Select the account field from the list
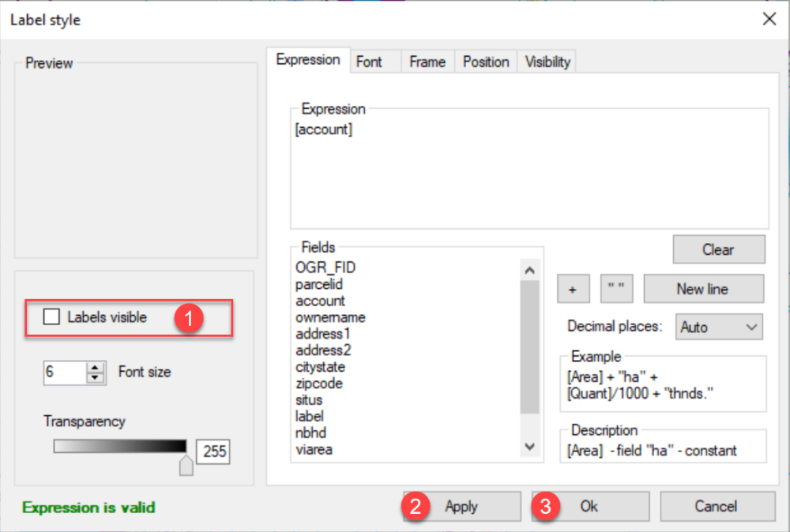 point(320,301)
